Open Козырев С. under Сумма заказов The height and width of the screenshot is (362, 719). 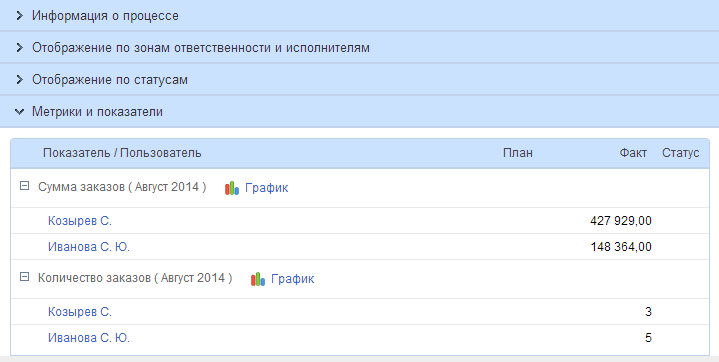point(80,221)
